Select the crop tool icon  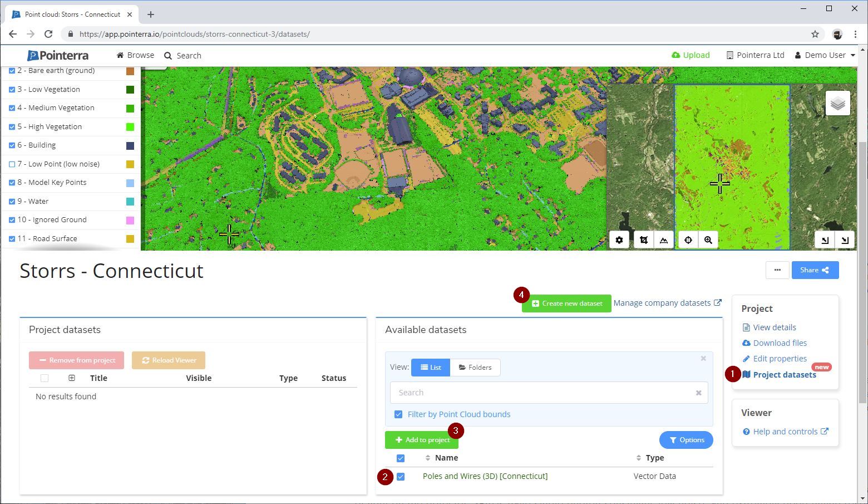644,240
